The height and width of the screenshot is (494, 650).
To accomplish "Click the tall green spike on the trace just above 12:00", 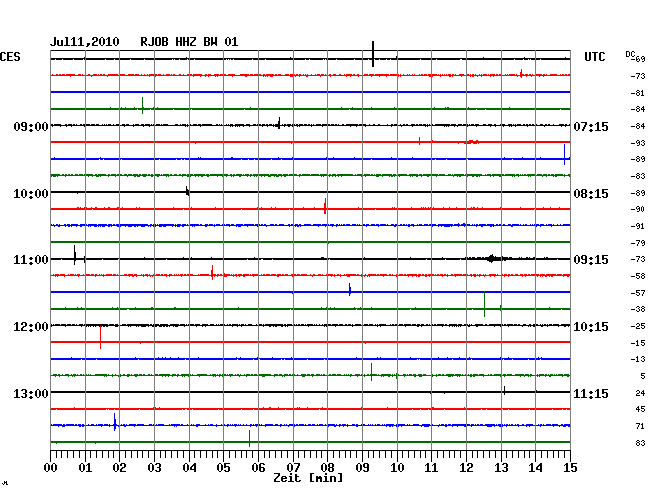I will point(484,304).
